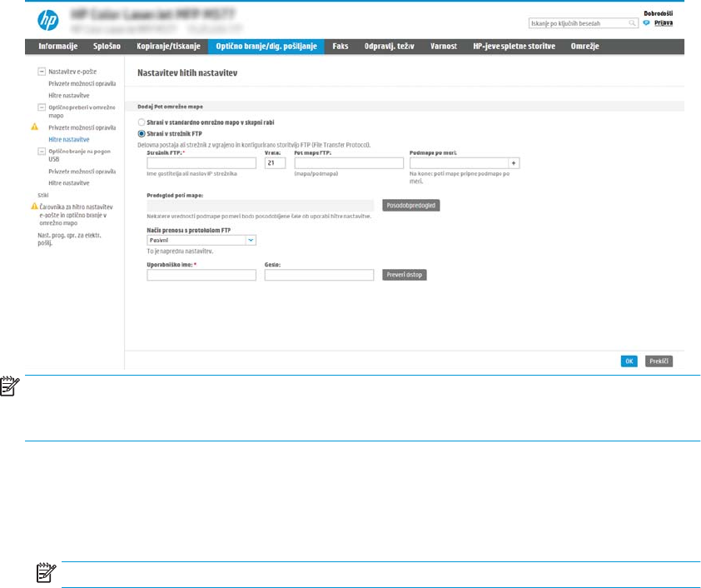Collapse Optično preberi v omrežno mapo section
Viewport: 701px width, 588px height.
tap(41, 107)
